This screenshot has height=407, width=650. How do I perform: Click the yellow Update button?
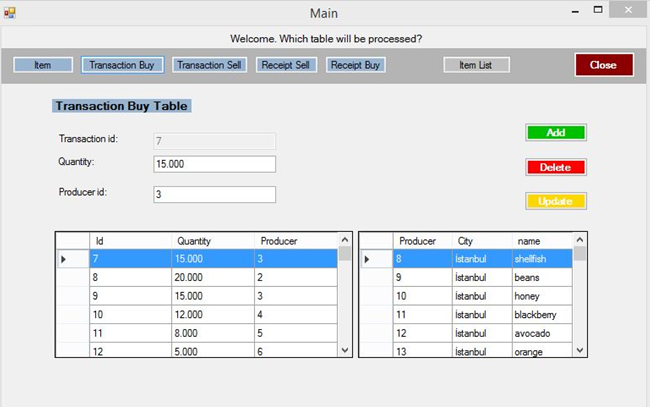(556, 201)
